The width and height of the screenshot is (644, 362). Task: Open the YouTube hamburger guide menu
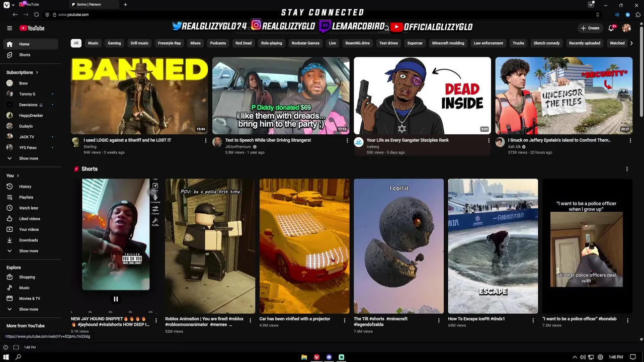point(9,28)
